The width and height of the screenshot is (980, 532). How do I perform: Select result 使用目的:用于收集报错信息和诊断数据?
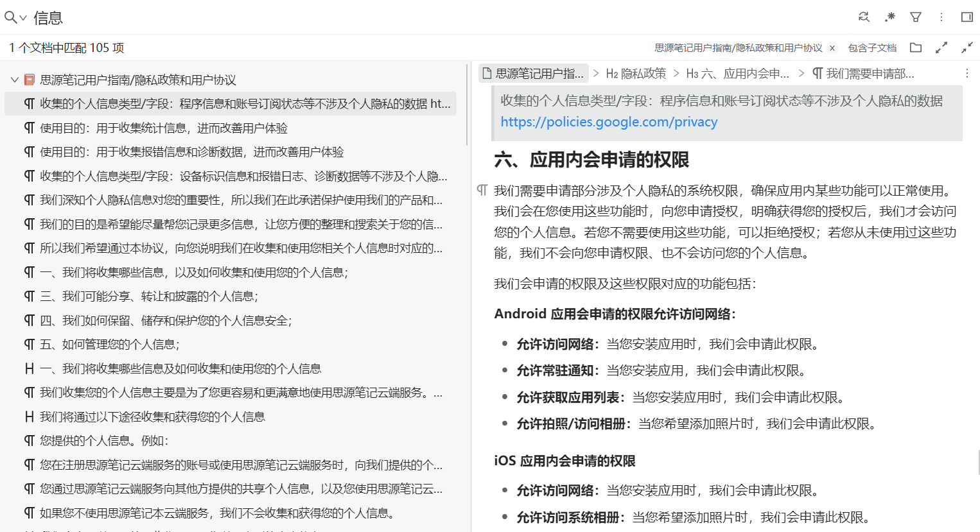click(x=231, y=152)
